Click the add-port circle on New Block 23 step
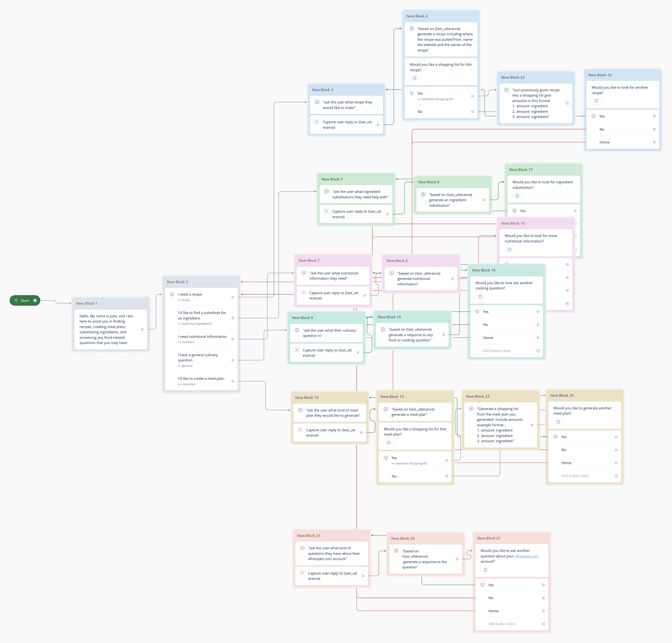 [x=568, y=103]
